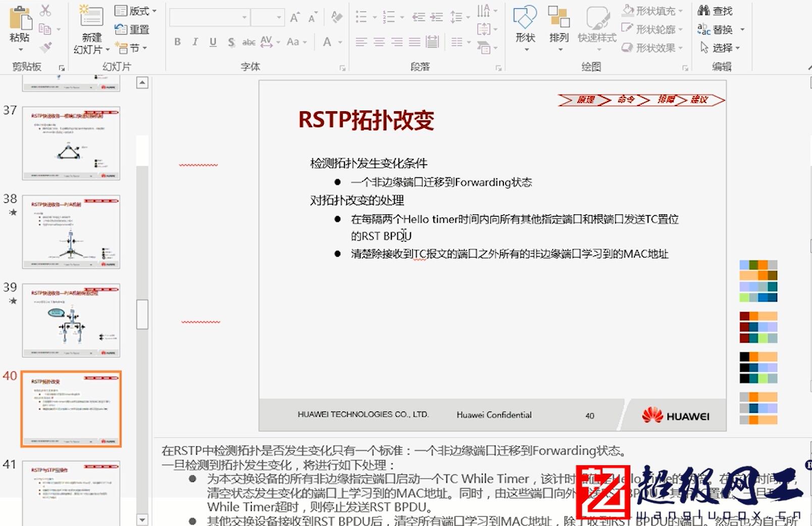Open the Font (字体) dialog launcher
Screen dimensions: 812x526
pos(342,68)
